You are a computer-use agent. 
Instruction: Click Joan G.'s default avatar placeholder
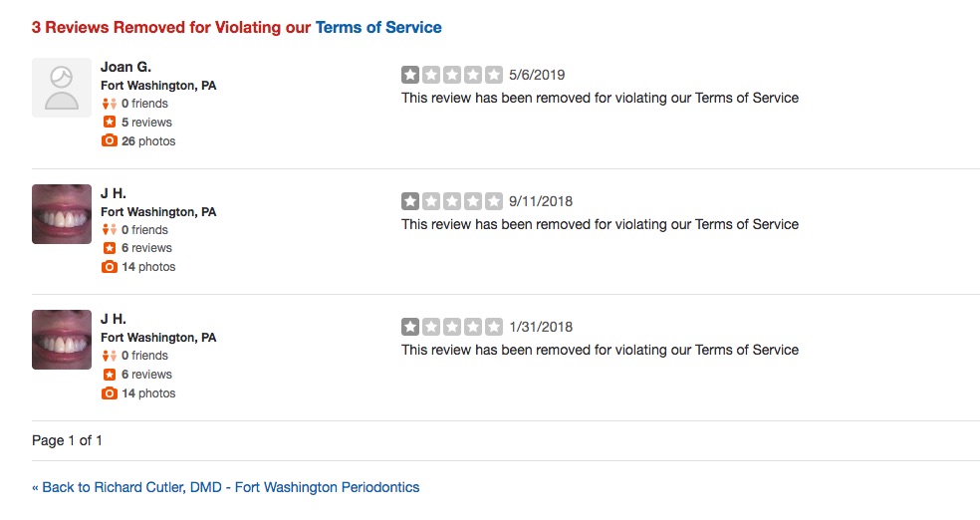point(62,88)
